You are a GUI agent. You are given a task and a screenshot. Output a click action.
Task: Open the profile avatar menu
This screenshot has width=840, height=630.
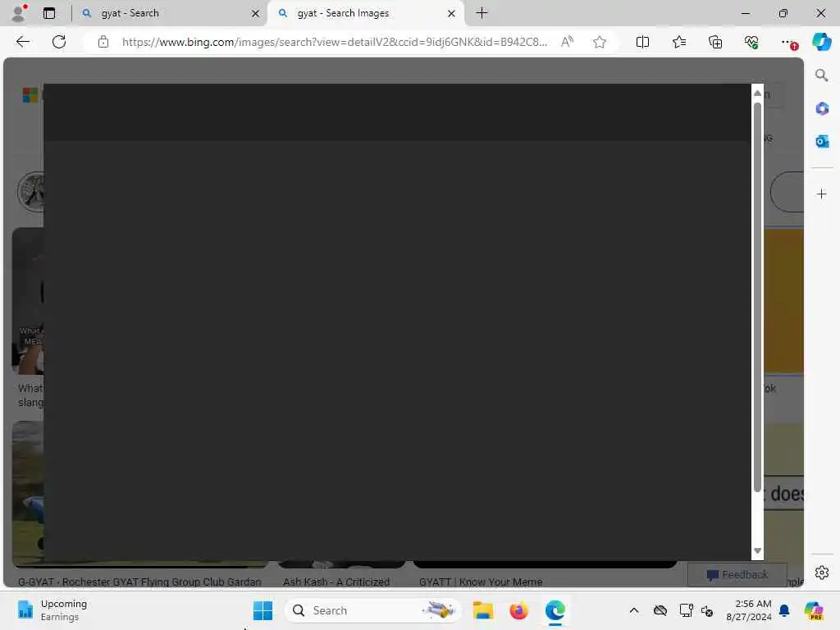[x=18, y=13]
